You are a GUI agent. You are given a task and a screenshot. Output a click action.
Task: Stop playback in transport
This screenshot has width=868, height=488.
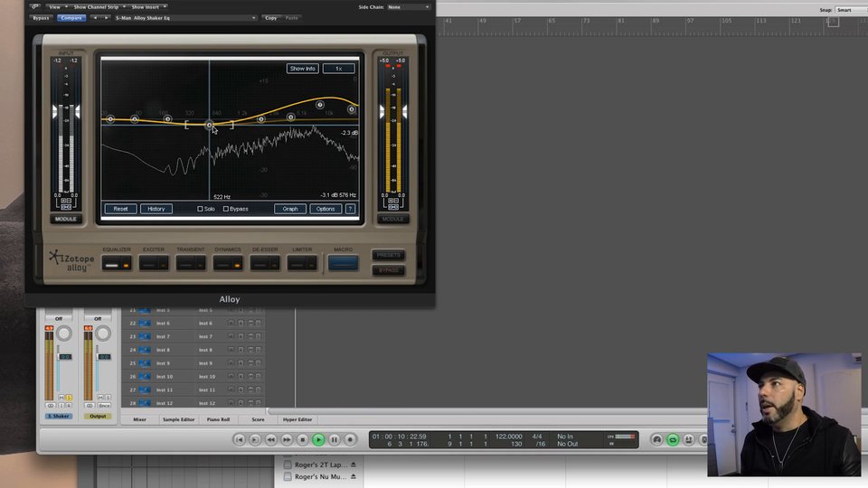[x=302, y=439]
